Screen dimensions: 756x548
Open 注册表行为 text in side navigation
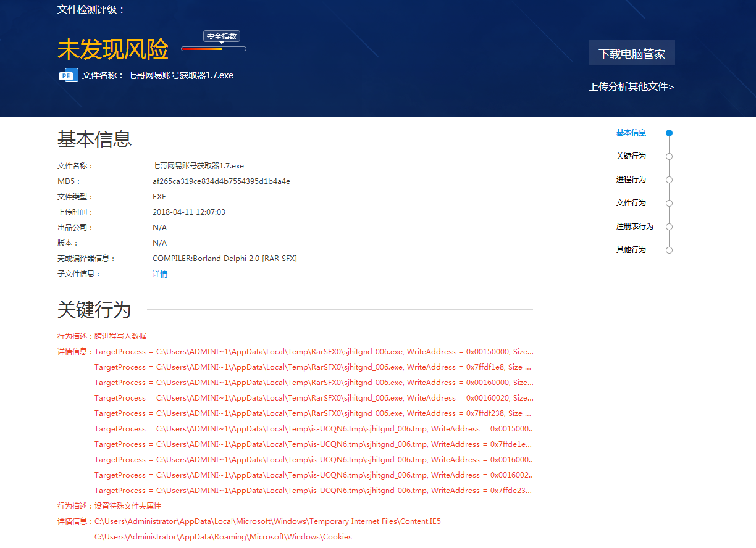coord(634,226)
